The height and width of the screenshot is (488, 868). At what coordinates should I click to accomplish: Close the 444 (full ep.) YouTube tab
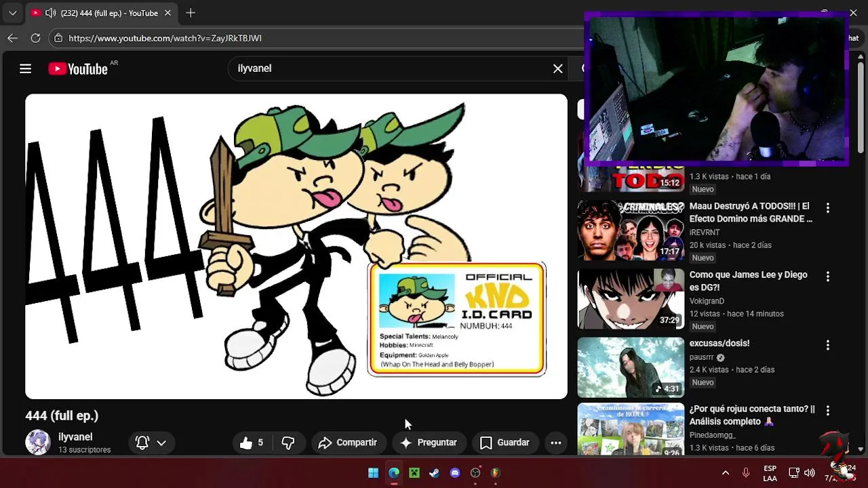[x=167, y=13]
